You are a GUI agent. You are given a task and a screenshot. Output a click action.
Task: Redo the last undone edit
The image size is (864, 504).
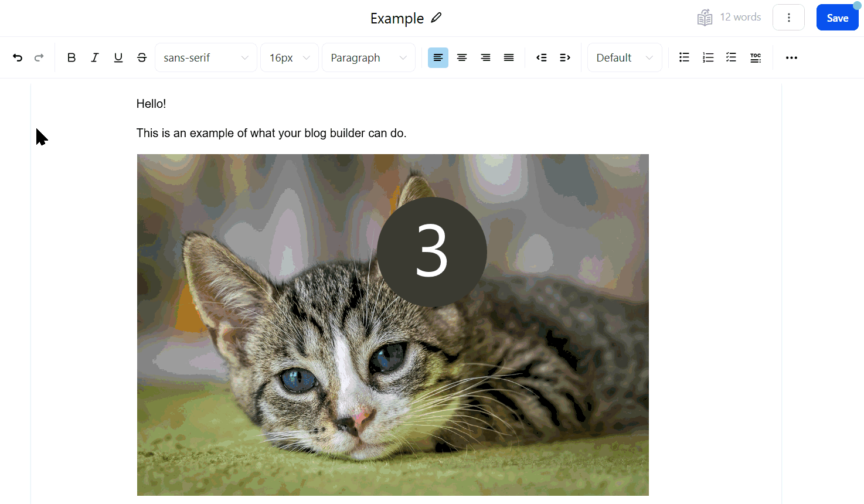(x=39, y=57)
